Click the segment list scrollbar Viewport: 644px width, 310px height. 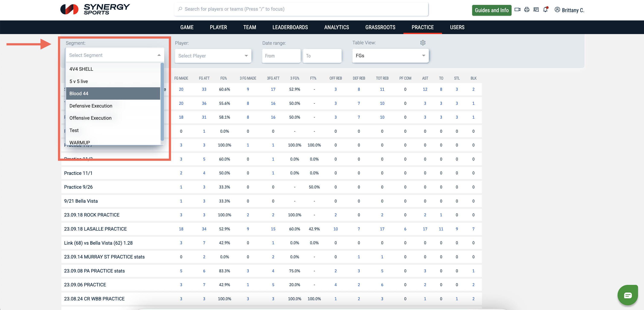pos(162,102)
